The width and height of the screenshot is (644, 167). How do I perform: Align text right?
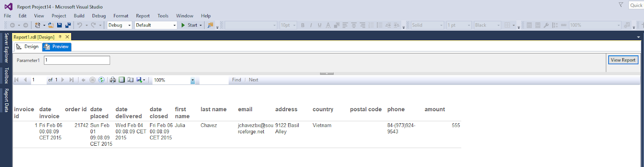pos(363,25)
